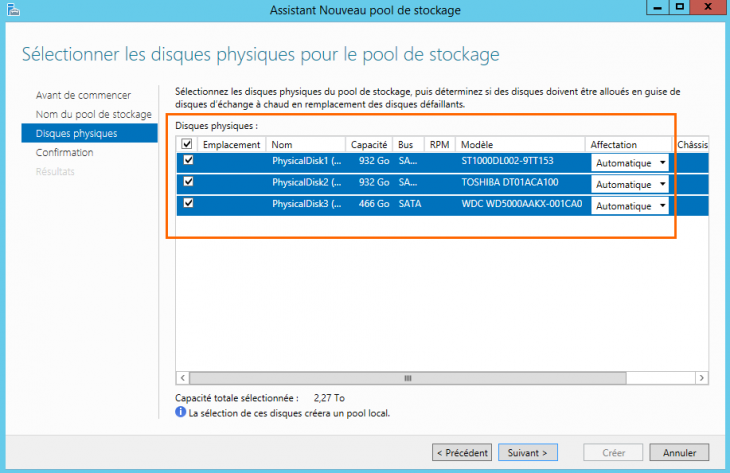730x473 pixels.
Task: Click the 932 Go capacity of PhysicalDisk1
Action: tap(374, 161)
